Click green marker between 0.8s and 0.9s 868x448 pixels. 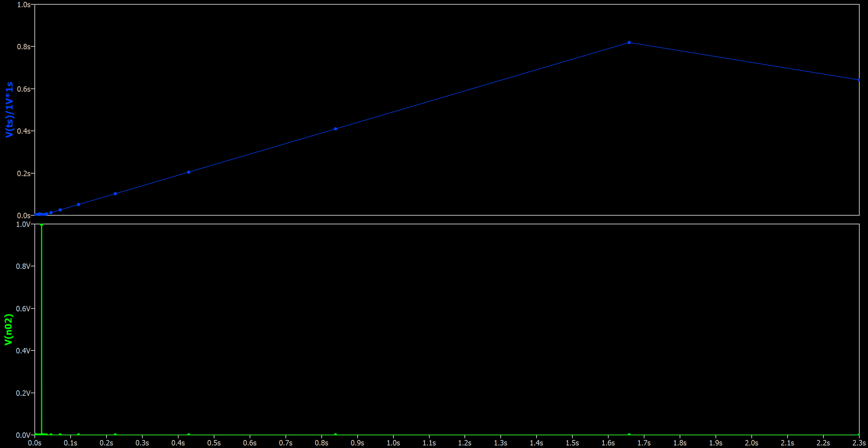(335, 435)
